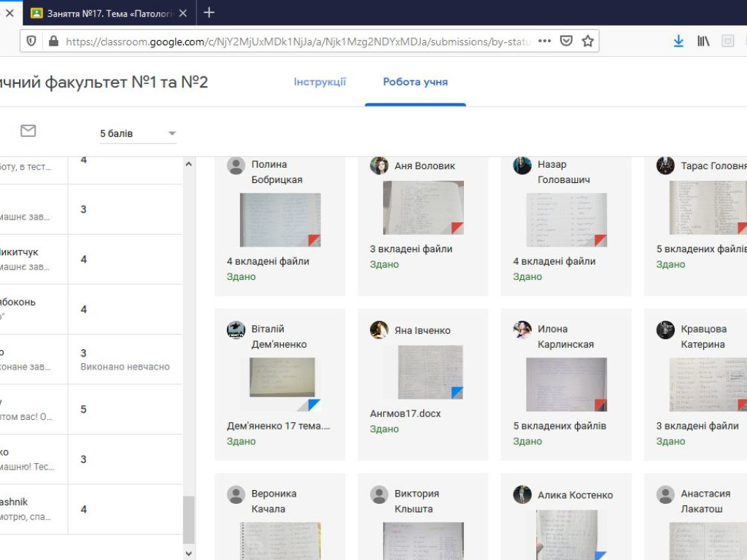747x560 pixels.
Task: Click Тарас Головня profile avatar
Action: 665,166
